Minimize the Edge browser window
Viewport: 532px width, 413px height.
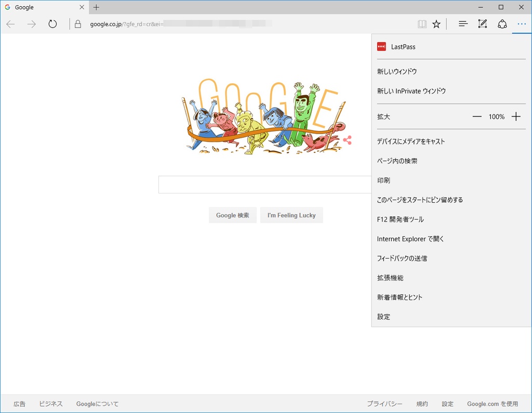point(481,7)
